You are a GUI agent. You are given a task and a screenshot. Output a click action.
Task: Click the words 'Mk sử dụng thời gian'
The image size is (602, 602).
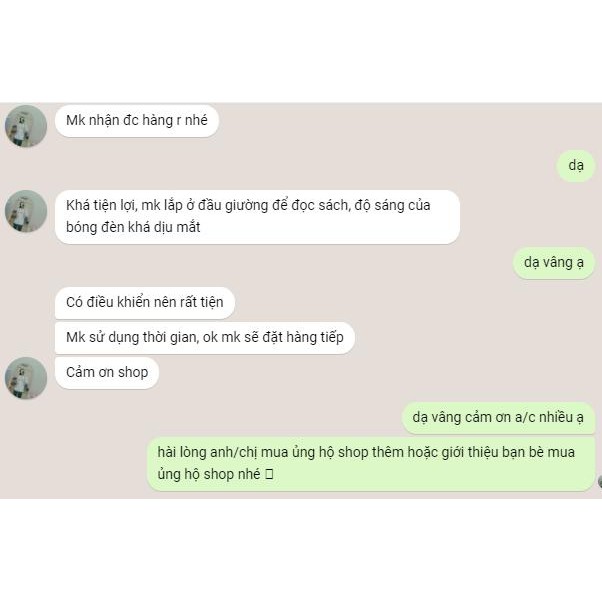point(132,337)
